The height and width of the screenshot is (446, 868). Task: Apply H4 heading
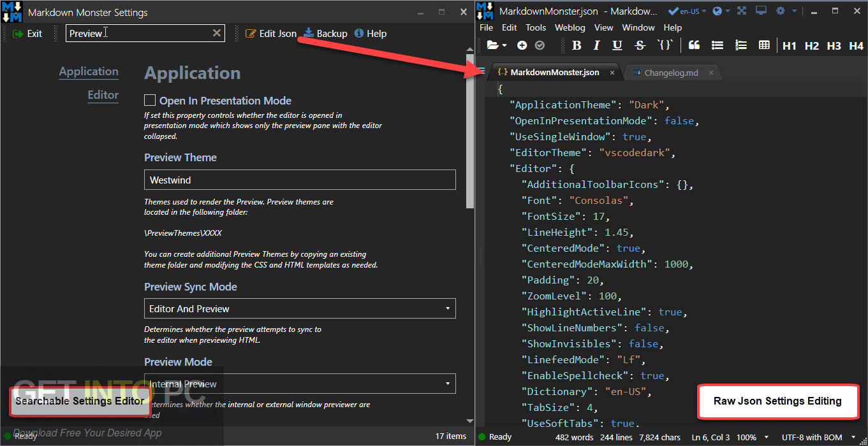(x=856, y=46)
